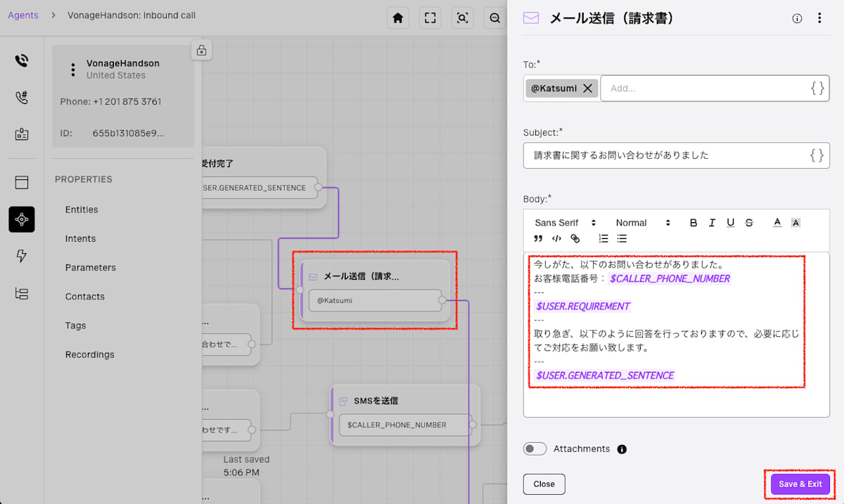
Task: Open Recordings in Properties list
Action: click(89, 354)
